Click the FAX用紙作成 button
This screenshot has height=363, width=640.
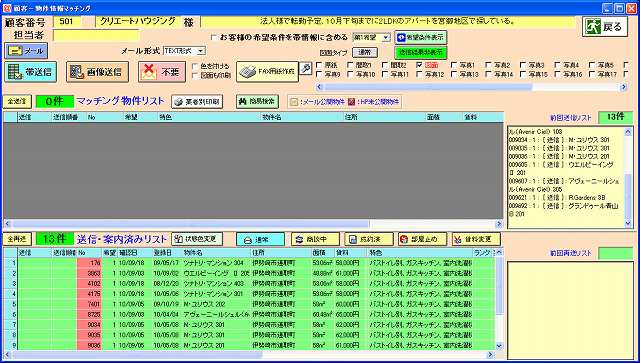tap(267, 72)
